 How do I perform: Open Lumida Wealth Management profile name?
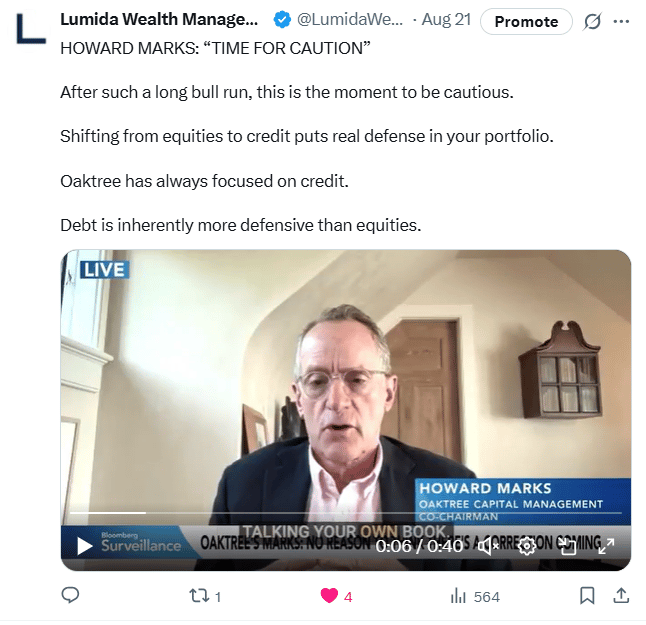pyautogui.click(x=159, y=19)
